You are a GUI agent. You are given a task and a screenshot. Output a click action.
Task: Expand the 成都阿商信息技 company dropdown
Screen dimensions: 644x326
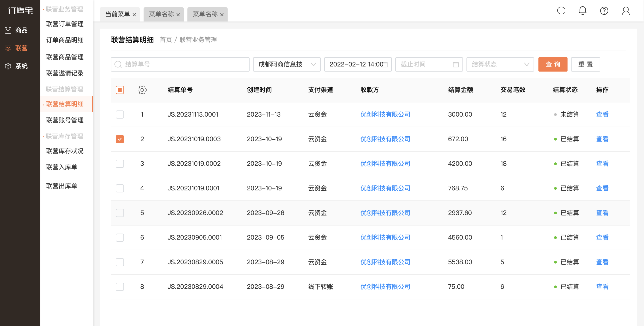pyautogui.click(x=287, y=65)
